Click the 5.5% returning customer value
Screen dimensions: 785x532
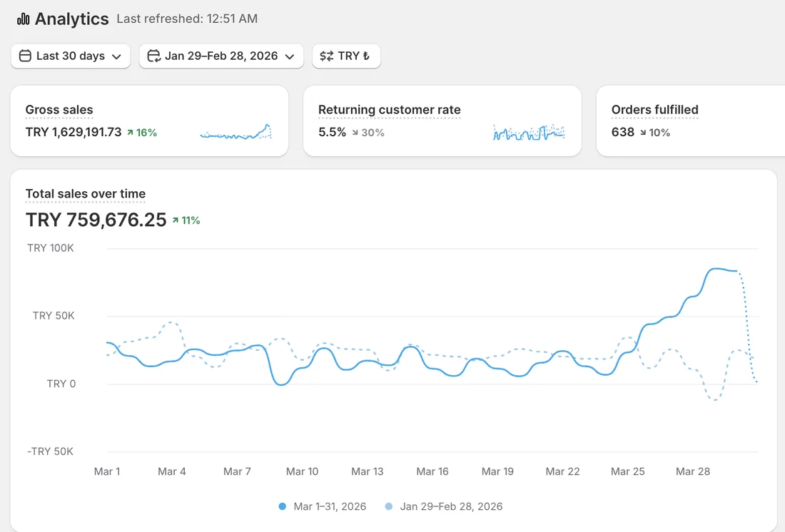pyautogui.click(x=332, y=132)
